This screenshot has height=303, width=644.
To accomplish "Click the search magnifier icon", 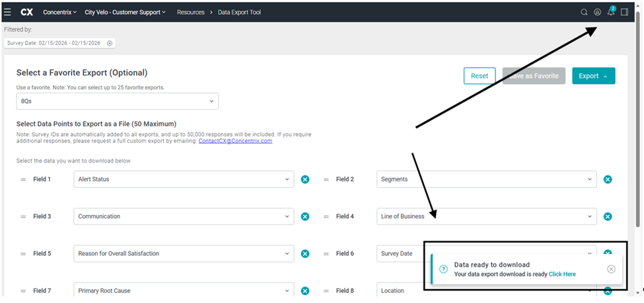I will tap(584, 12).
